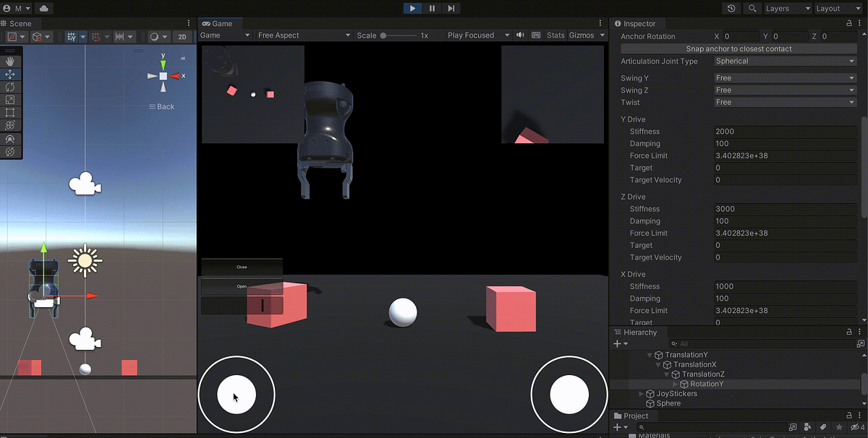Open the Hierarchy panel options menu

point(859,332)
